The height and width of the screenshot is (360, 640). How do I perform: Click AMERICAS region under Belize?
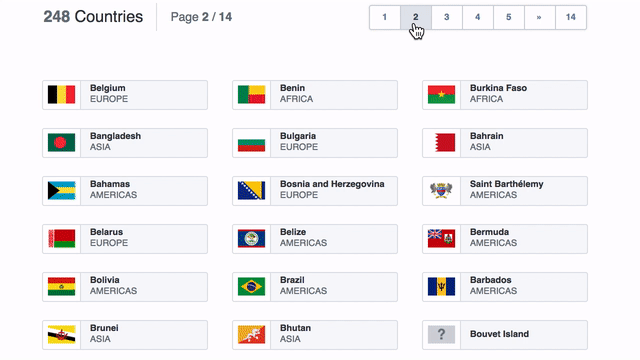coord(303,243)
